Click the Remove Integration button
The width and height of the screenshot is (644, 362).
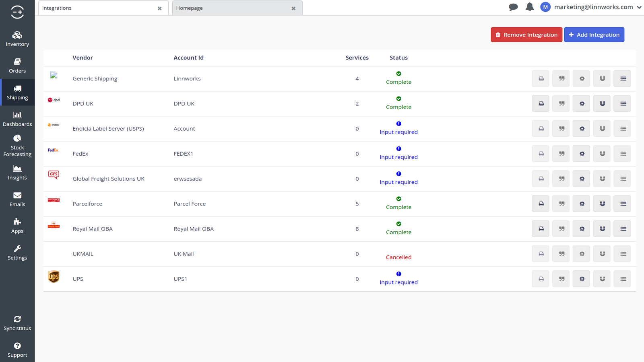[526, 35]
